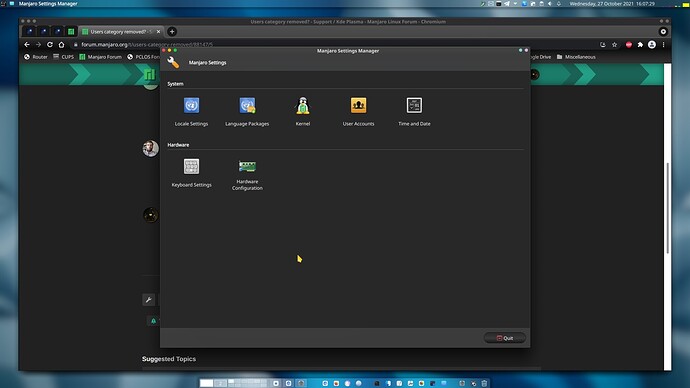
Task: Open Language Packages
Action: pyautogui.click(x=247, y=112)
